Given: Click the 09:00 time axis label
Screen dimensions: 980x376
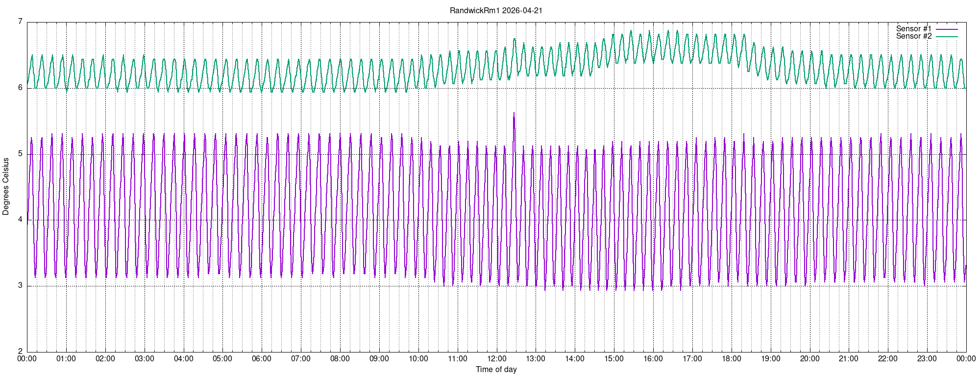Looking at the screenshot, I should 379,359.
